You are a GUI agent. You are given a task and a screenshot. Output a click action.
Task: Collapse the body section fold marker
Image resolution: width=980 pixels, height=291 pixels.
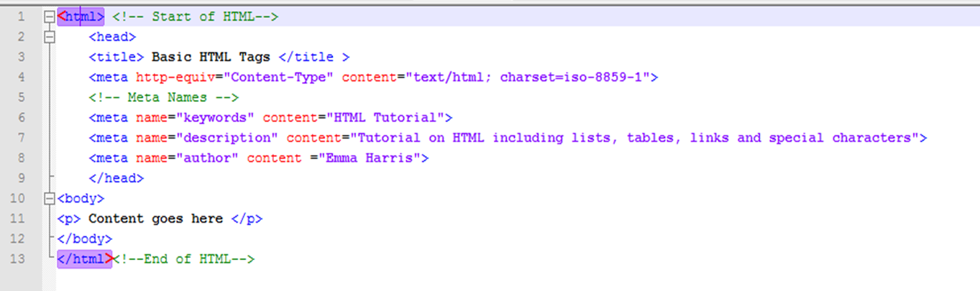(49, 198)
